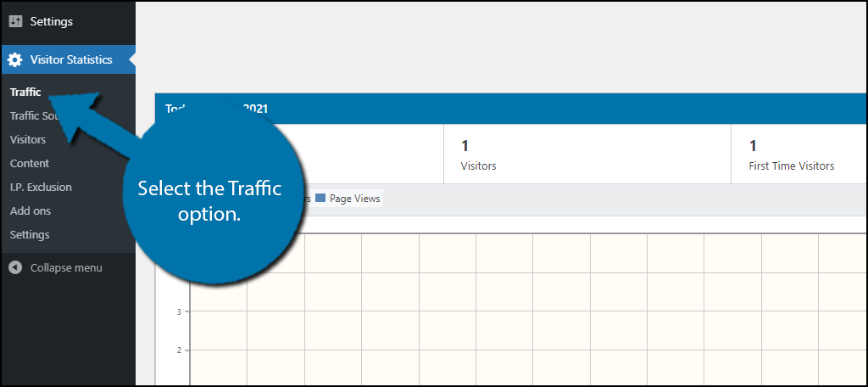Go to the Visitors submenu page

(x=28, y=140)
